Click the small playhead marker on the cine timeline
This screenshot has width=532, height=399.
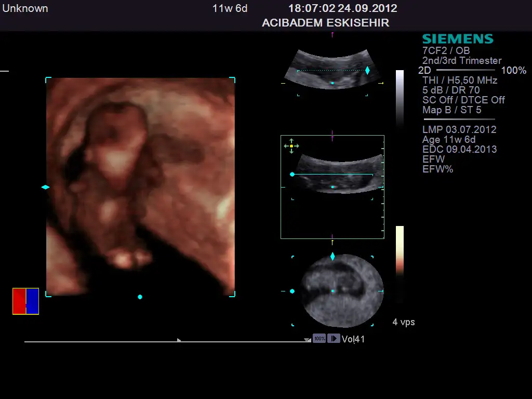coord(179,340)
